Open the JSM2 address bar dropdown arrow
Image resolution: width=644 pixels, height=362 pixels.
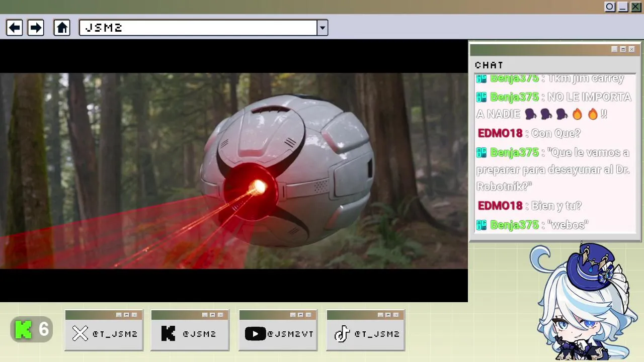point(323,28)
